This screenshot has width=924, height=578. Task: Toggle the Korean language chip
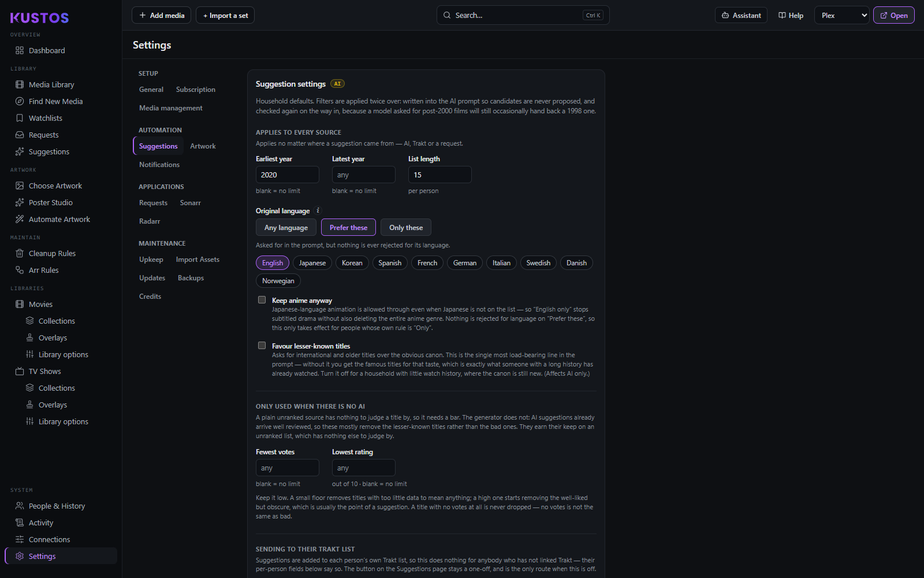[352, 263]
